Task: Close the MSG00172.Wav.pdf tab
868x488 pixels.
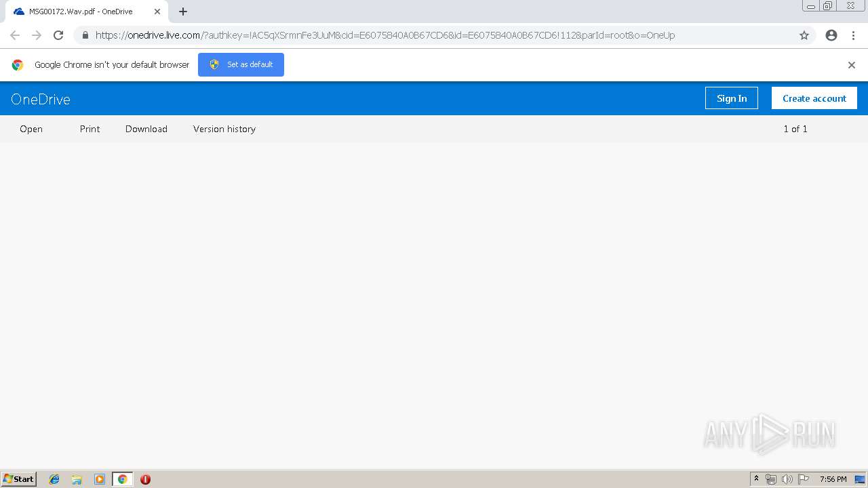Action: [x=157, y=12]
